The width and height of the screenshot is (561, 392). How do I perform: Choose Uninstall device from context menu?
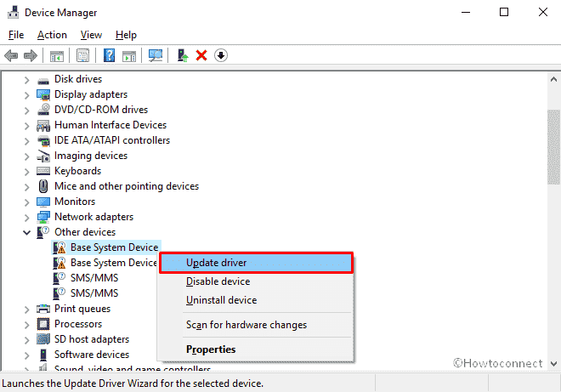tap(221, 300)
